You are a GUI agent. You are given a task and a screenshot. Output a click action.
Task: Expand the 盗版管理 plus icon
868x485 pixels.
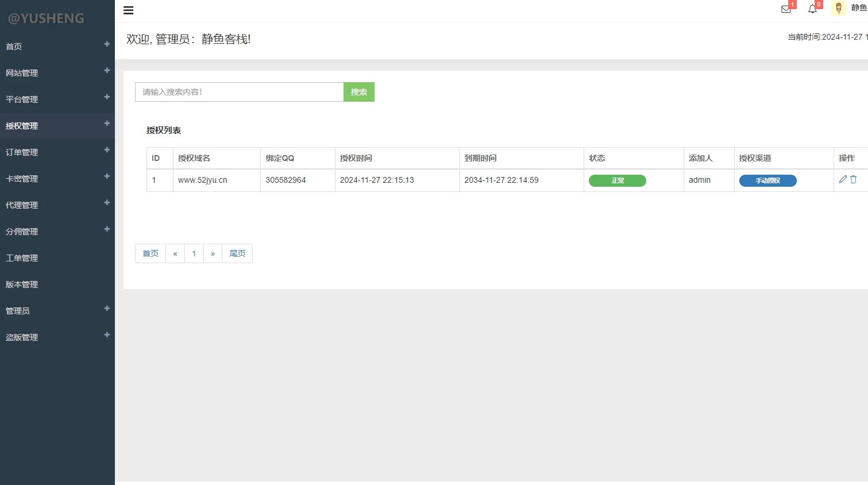point(107,335)
